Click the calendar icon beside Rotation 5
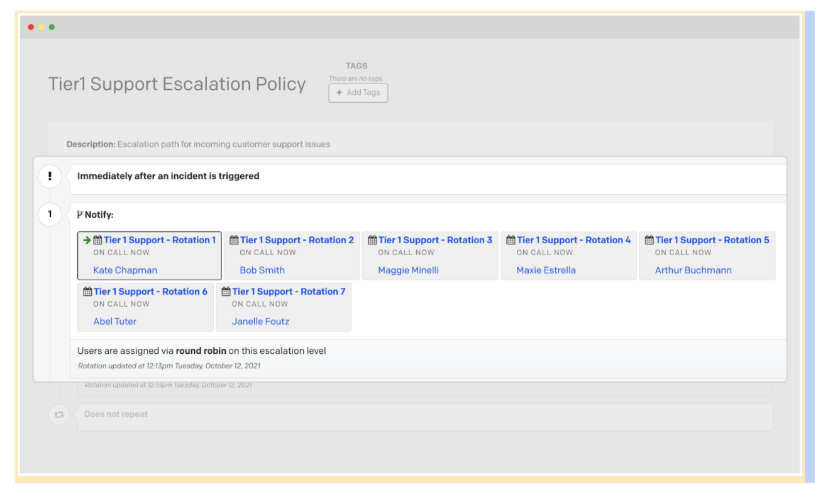The height and width of the screenshot is (504, 835). [x=649, y=240]
